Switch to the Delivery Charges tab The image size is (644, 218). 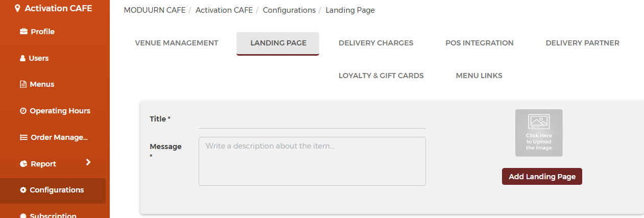pyautogui.click(x=376, y=43)
